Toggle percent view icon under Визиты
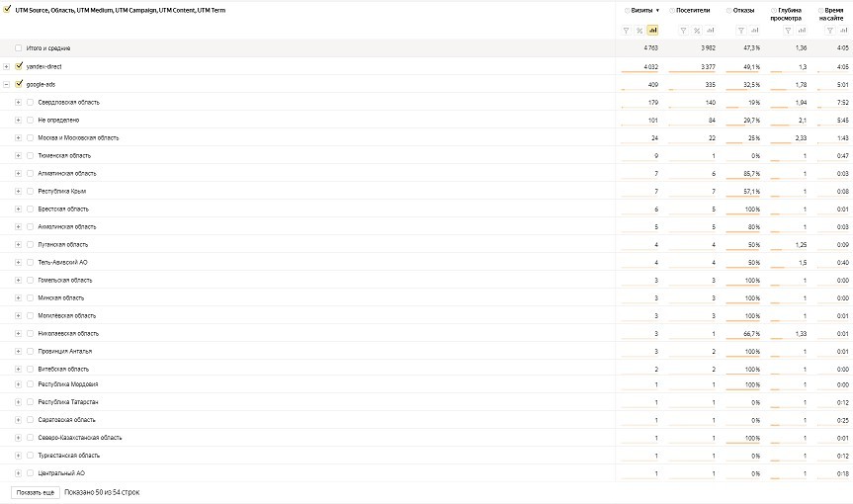The image size is (853, 504). (640, 30)
